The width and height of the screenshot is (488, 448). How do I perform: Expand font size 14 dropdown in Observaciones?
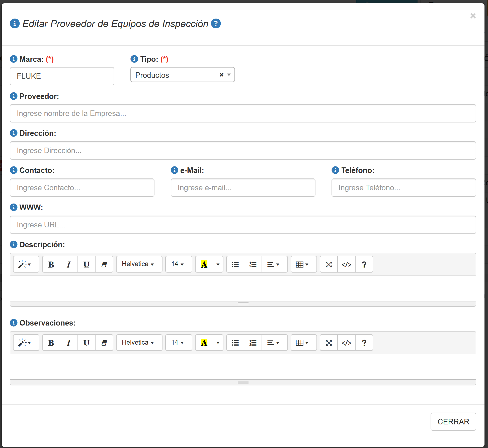(178, 343)
